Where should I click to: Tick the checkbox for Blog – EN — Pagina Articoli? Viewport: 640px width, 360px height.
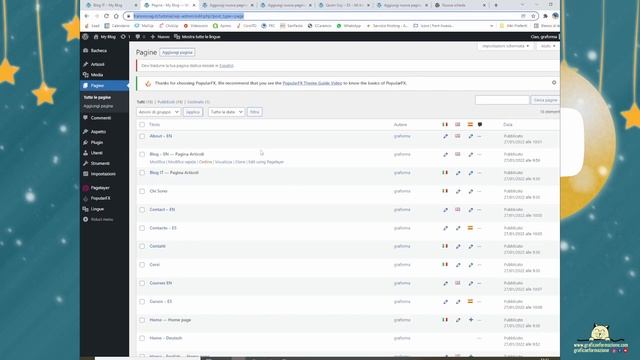[142, 154]
